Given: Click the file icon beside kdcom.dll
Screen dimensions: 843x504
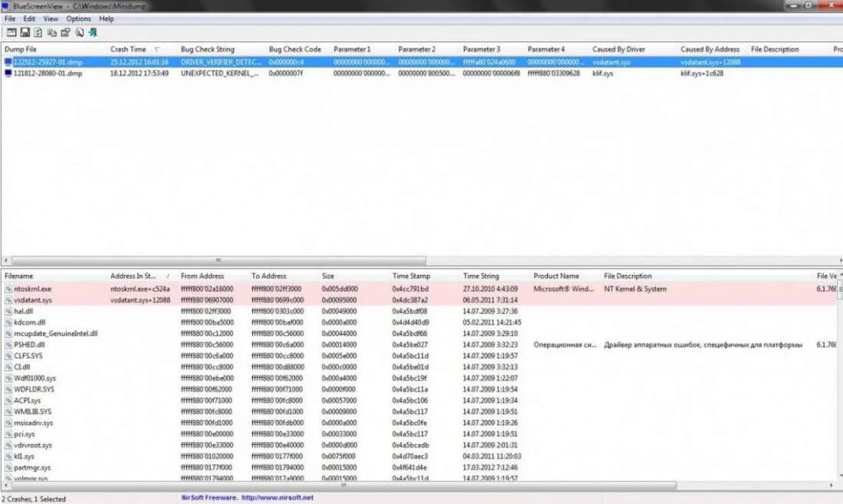Looking at the screenshot, I should pyautogui.click(x=8, y=323).
